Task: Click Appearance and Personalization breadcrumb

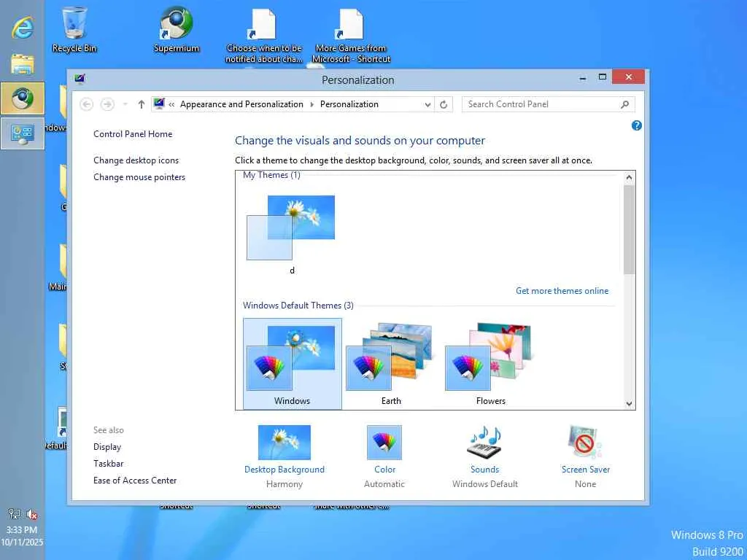Action: [241, 104]
